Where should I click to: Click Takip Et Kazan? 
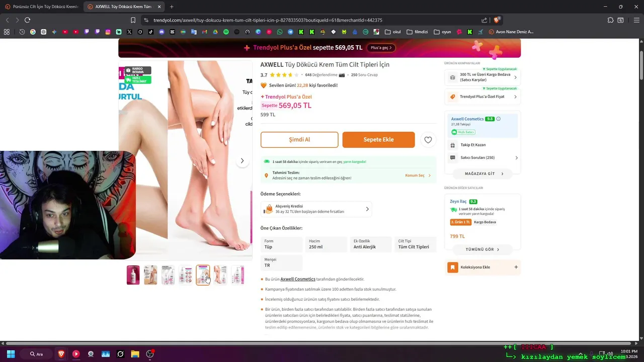coord(473,145)
